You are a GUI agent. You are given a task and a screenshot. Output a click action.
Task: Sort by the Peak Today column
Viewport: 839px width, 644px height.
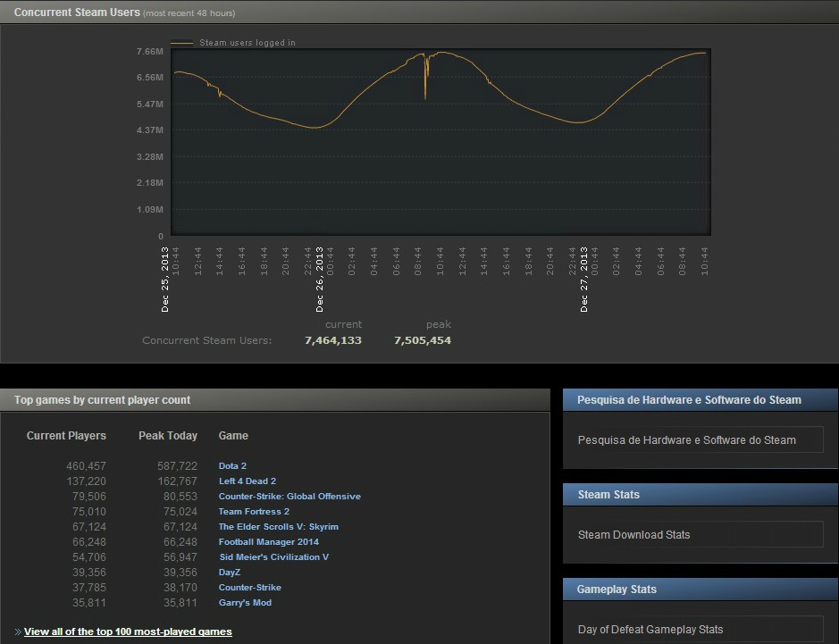pyautogui.click(x=168, y=435)
